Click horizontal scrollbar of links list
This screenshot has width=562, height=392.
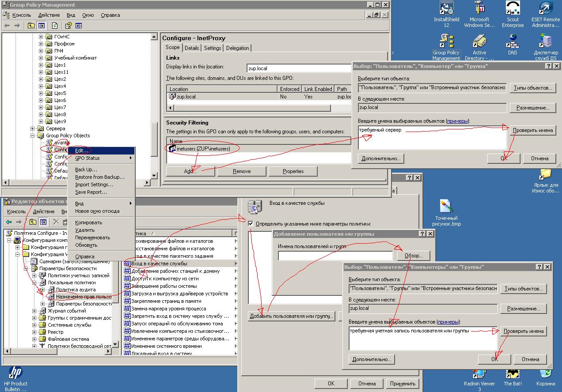(x=252, y=108)
